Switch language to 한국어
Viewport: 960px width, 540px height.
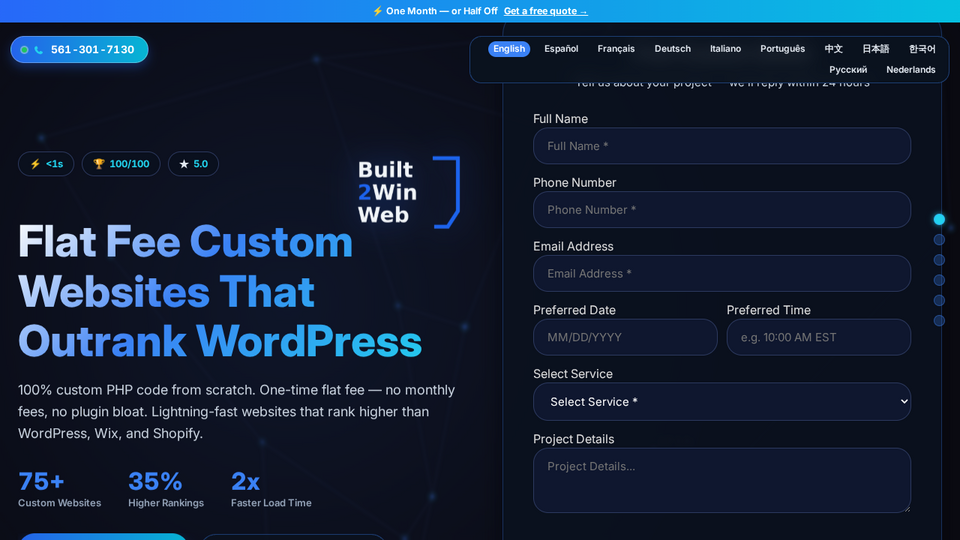[922, 49]
